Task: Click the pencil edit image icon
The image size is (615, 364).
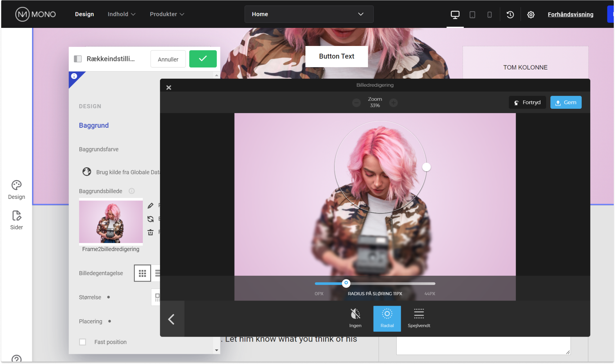Action: click(150, 206)
